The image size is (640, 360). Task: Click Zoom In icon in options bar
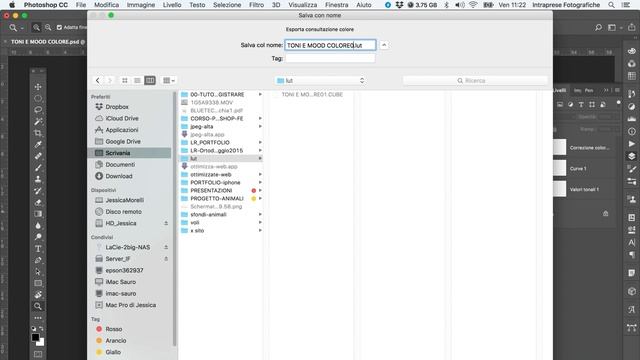[36, 27]
